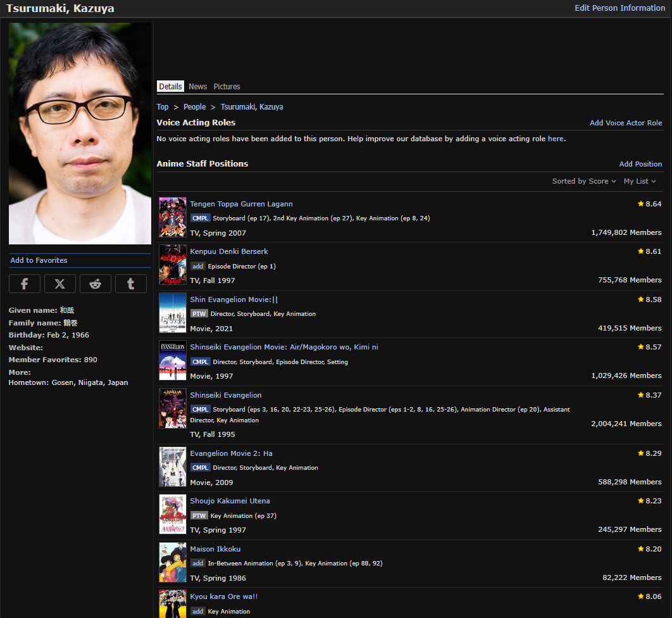Open Kyou kara Ore wa!! title
The height and width of the screenshot is (618, 672).
[x=224, y=596]
